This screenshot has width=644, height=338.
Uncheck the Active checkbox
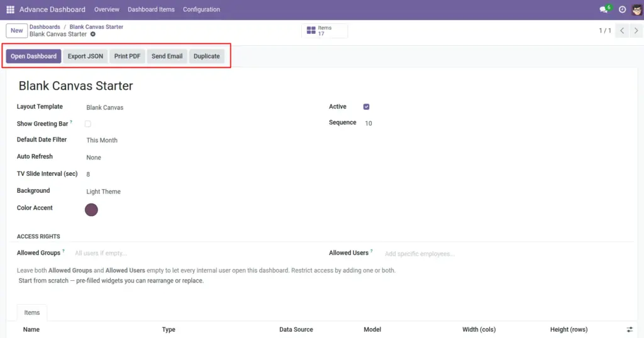[367, 107]
